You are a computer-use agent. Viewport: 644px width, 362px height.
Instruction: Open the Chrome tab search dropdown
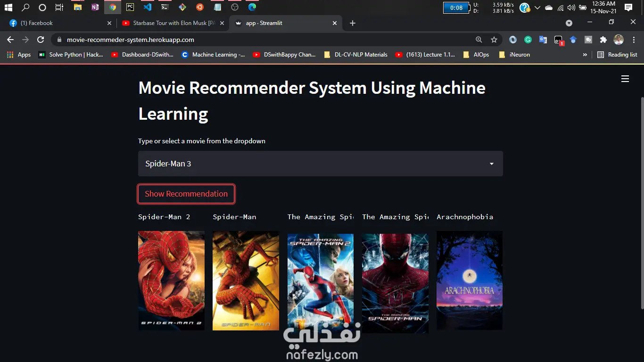click(569, 23)
